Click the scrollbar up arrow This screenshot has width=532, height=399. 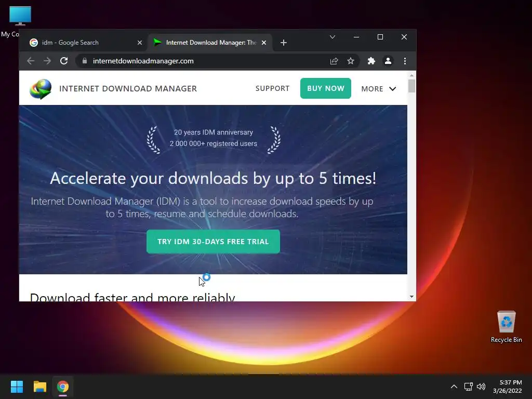(411, 75)
